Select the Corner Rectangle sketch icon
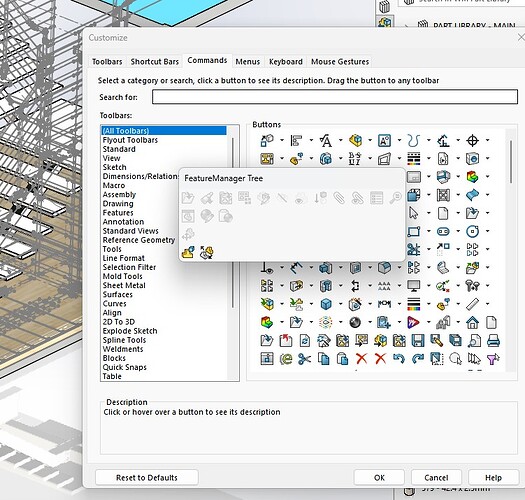 point(414,231)
